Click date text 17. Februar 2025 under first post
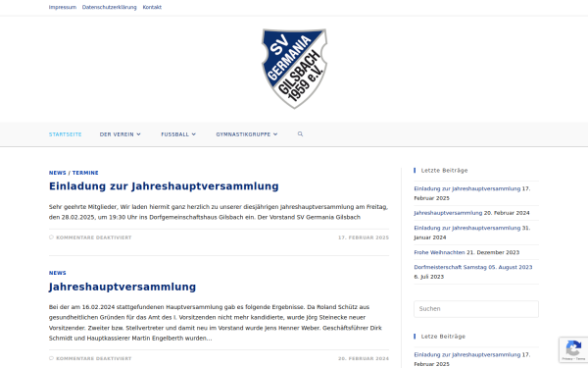The width and height of the screenshot is (588, 368). click(x=364, y=237)
